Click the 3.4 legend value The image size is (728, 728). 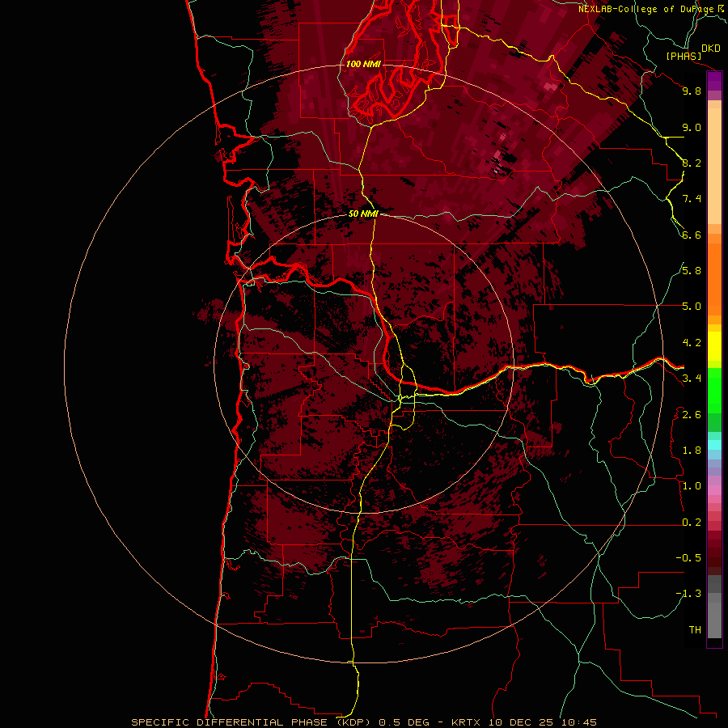(x=692, y=379)
